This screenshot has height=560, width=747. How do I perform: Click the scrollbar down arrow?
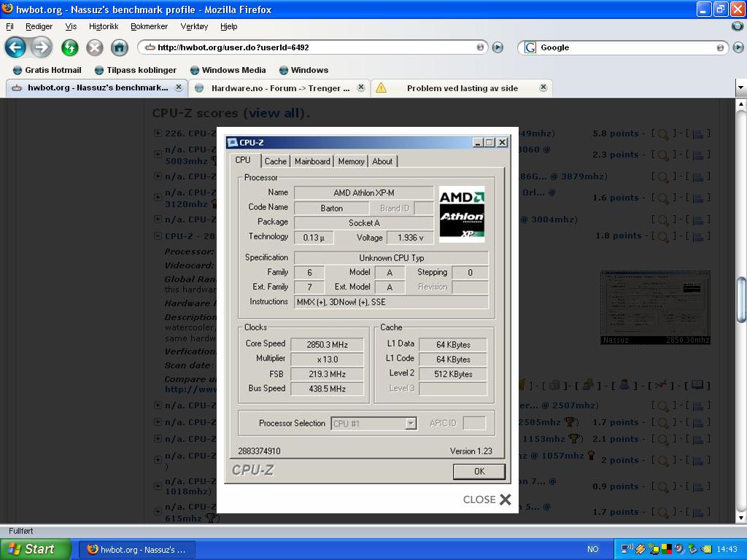(741, 518)
